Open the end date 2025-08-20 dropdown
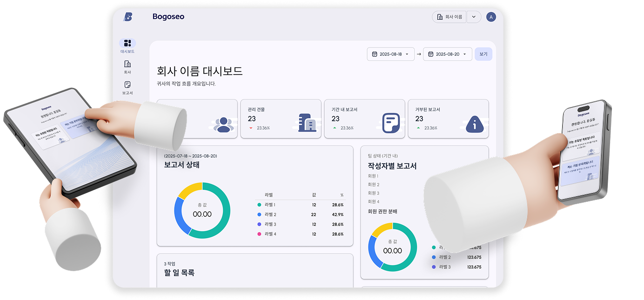The width and height of the screenshot is (644, 300). coord(447,54)
